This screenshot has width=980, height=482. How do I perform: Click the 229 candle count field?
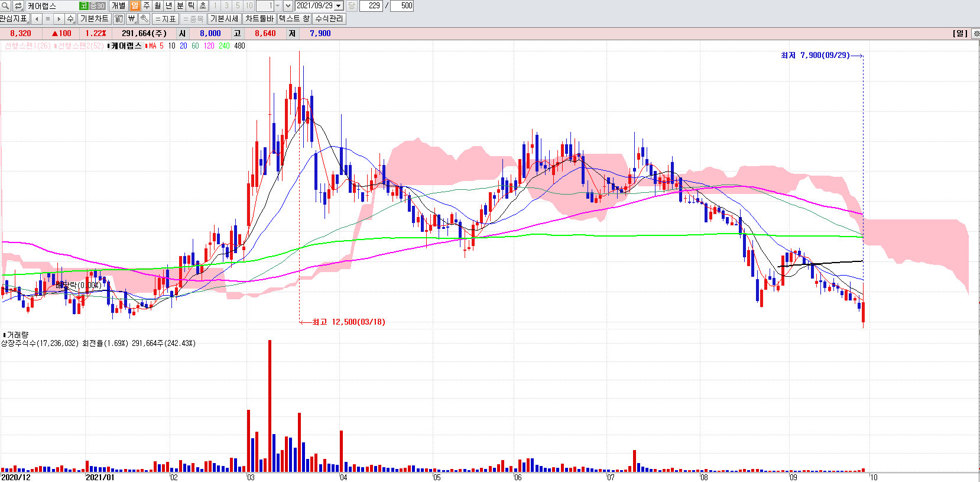tap(371, 6)
